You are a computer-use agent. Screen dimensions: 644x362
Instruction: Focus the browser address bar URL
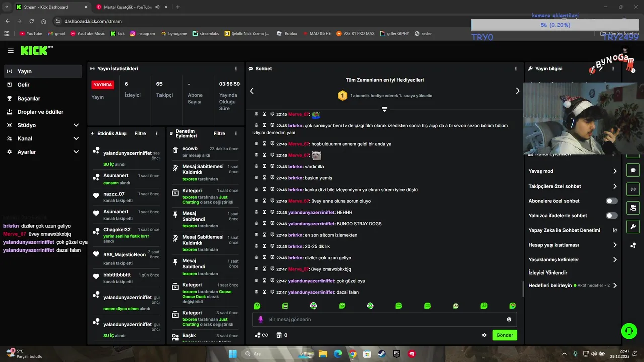click(93, 21)
